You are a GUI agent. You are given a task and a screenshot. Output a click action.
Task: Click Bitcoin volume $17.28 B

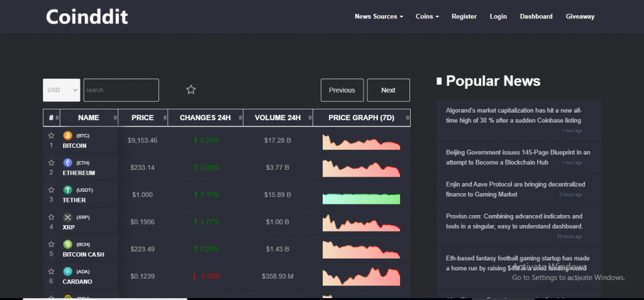277,140
